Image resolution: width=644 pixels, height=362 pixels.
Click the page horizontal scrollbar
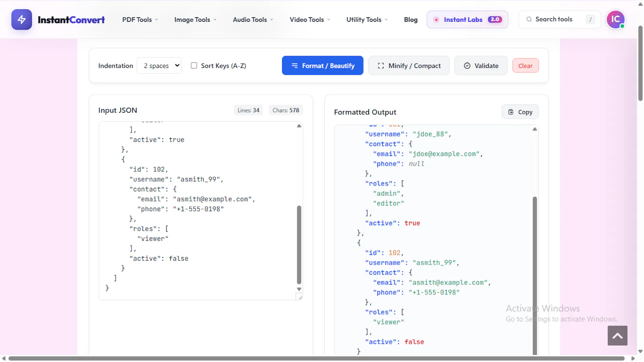pos(316,358)
